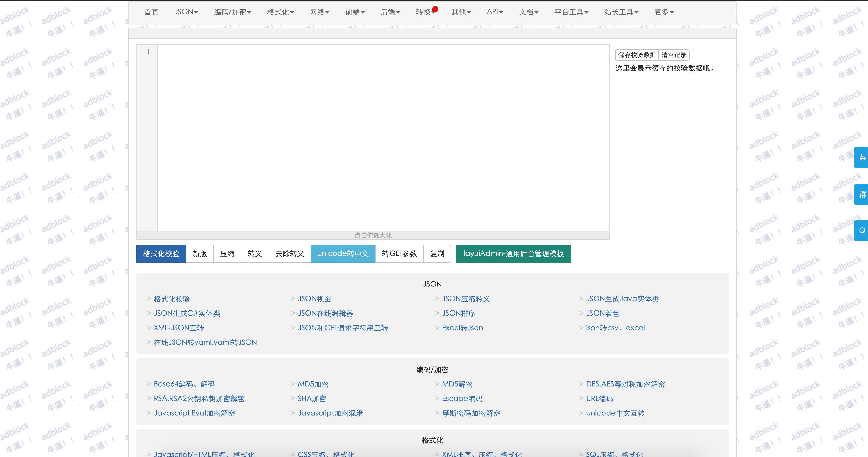Go to Excel转Json converter

click(462, 327)
